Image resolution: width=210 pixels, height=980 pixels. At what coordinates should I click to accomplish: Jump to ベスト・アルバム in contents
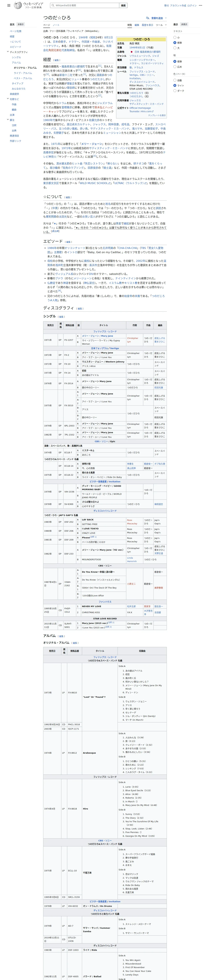tap(23, 78)
